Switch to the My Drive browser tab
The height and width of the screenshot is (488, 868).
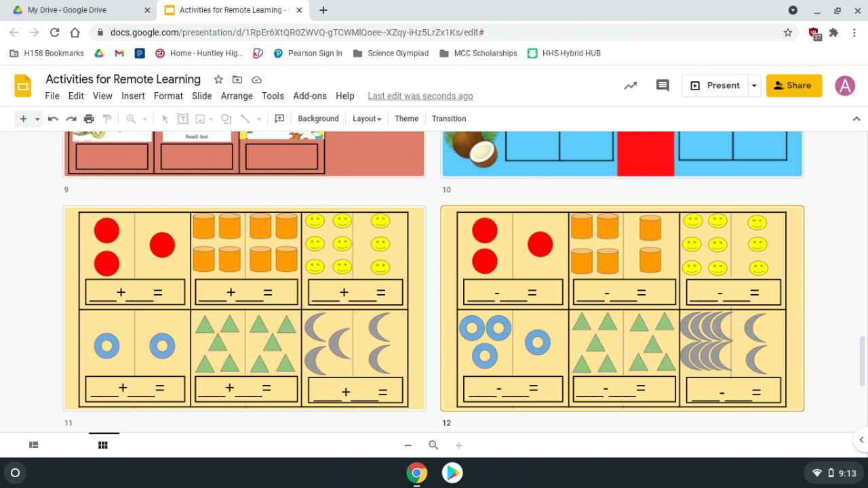point(79,10)
